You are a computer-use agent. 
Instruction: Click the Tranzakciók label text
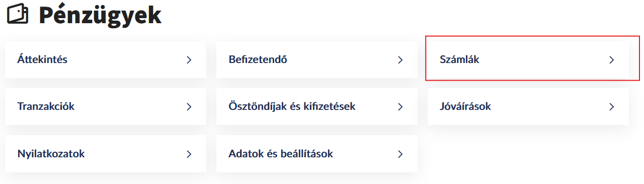tap(46, 107)
